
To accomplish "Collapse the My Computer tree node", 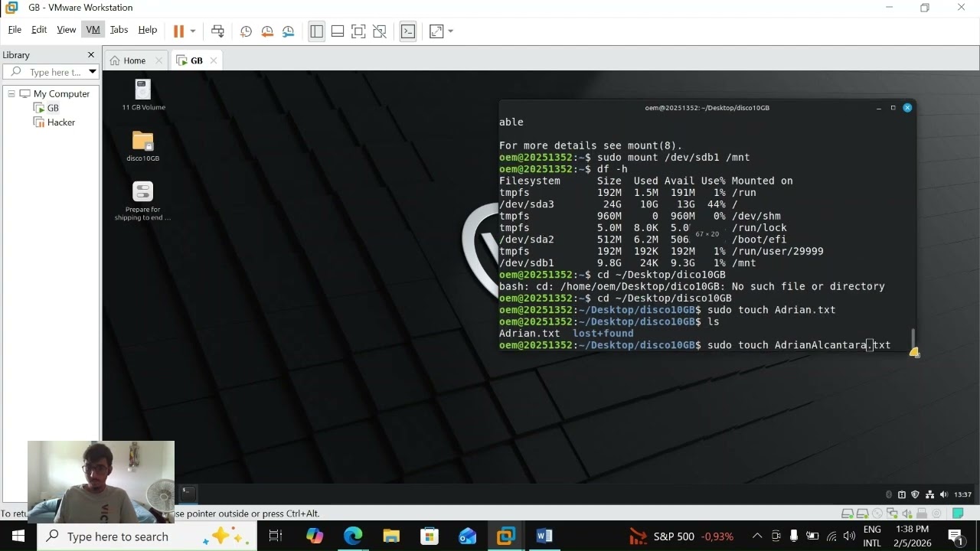I will pyautogui.click(x=11, y=93).
